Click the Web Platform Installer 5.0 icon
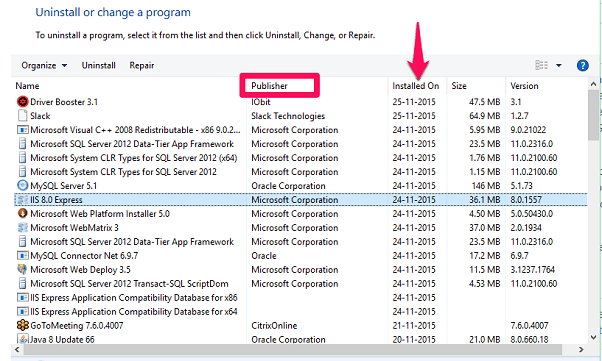Image resolution: width=602 pixels, height=361 pixels. click(23, 214)
